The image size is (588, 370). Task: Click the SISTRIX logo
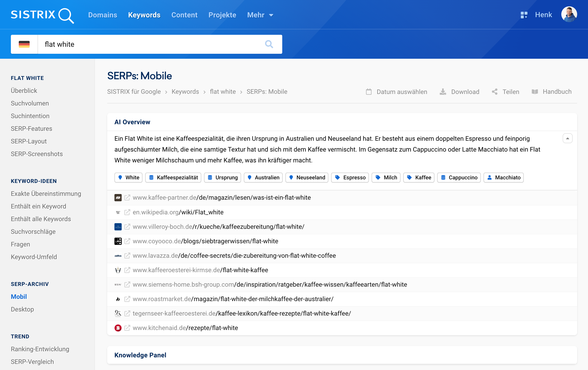[42, 15]
